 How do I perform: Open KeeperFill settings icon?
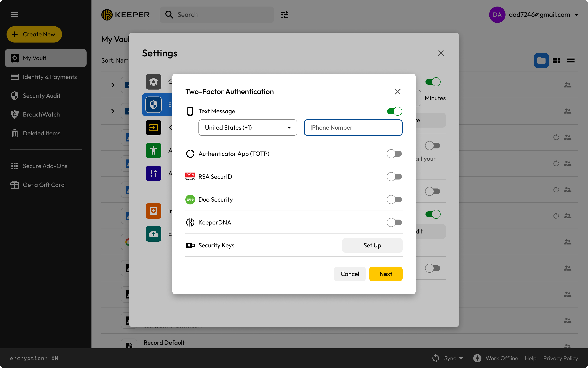tap(153, 128)
